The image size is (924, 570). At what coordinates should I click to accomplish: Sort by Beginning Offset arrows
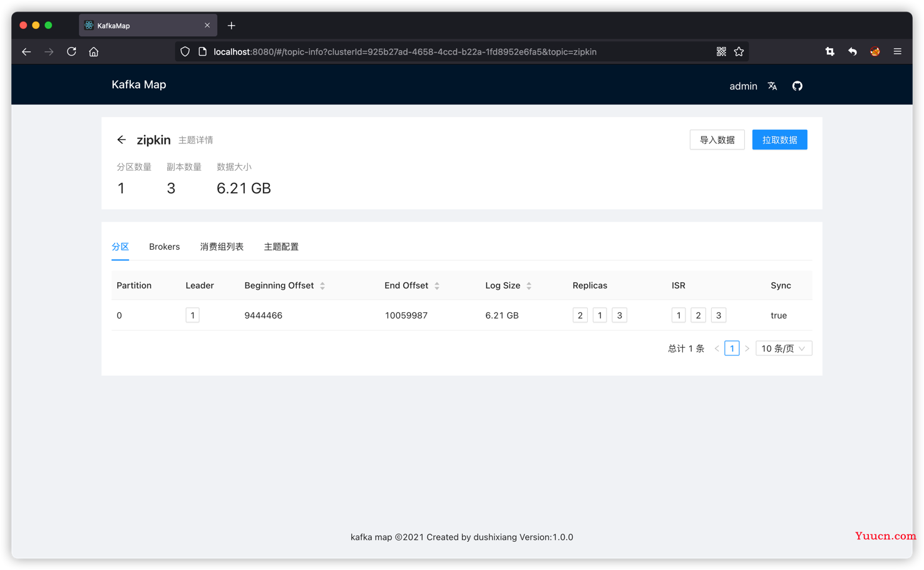coord(322,286)
